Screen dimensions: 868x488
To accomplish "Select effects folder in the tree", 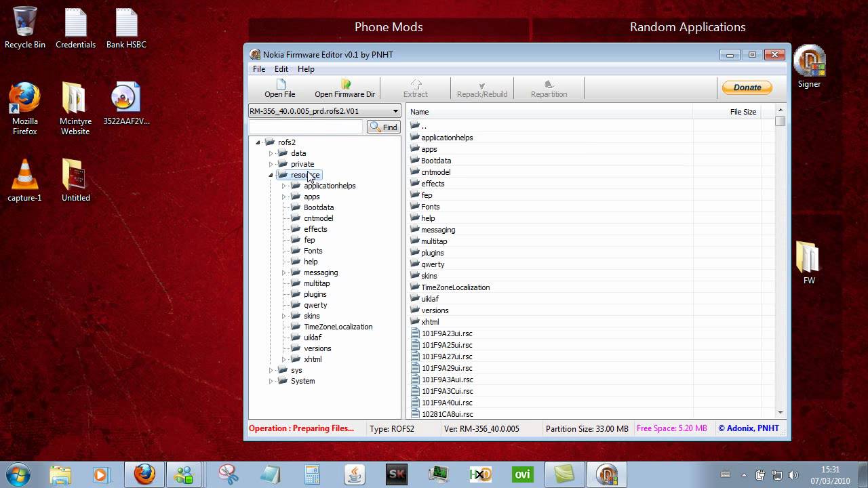I will click(315, 229).
